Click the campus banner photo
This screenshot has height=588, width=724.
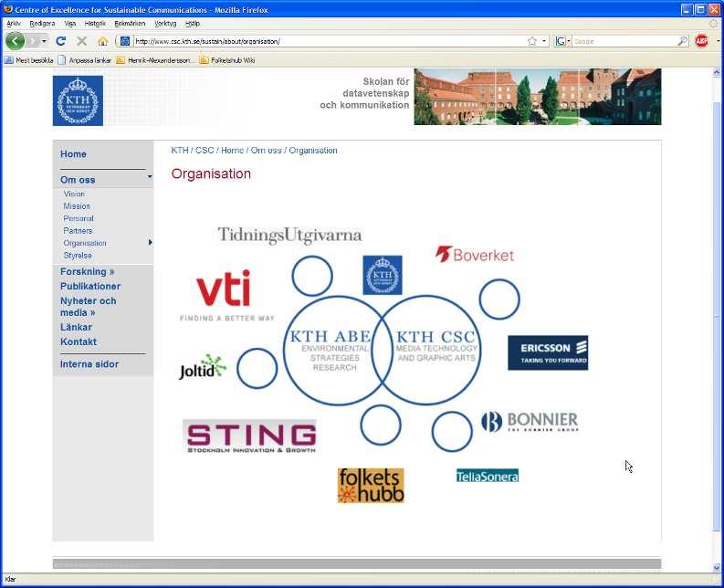point(538,97)
